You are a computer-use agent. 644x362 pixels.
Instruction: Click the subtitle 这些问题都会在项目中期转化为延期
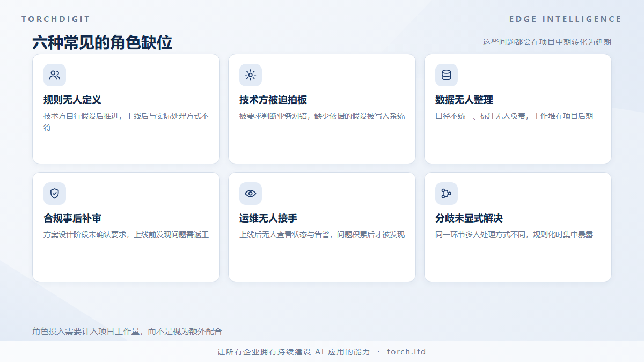(547, 42)
